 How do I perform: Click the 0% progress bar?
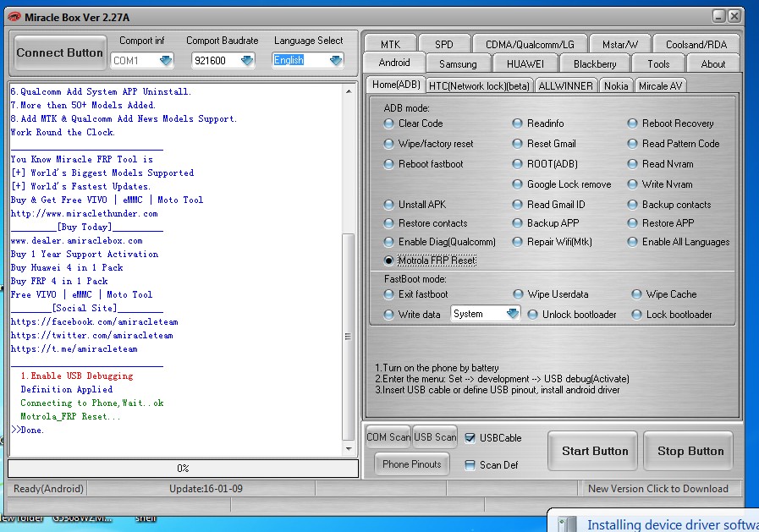183,469
